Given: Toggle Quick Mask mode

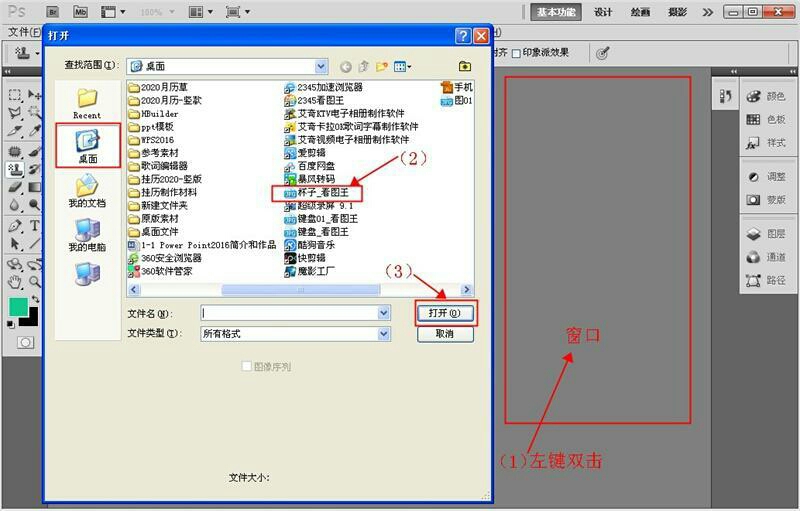Looking at the screenshot, I should [25, 343].
